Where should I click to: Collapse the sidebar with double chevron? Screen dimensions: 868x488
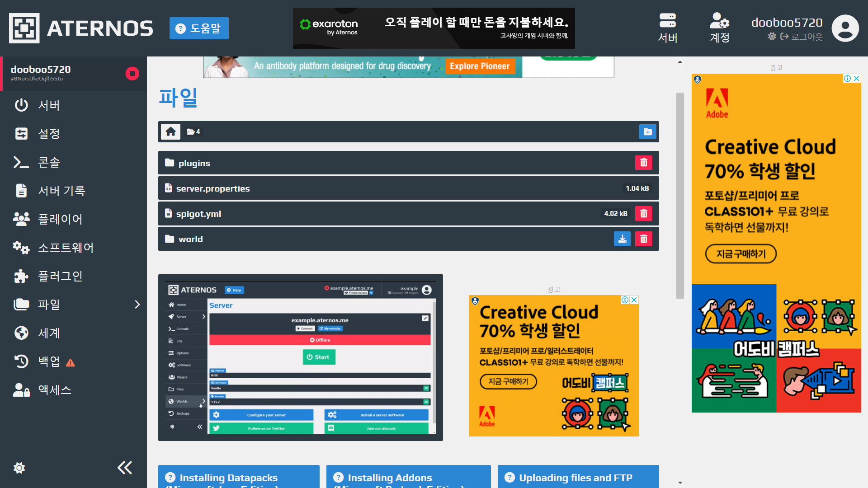[125, 468]
